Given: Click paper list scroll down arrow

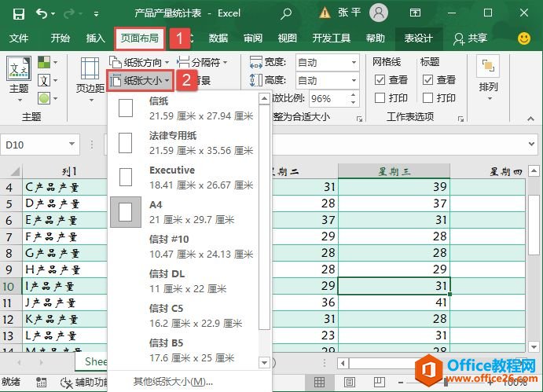Looking at the screenshot, I should pyautogui.click(x=264, y=363).
